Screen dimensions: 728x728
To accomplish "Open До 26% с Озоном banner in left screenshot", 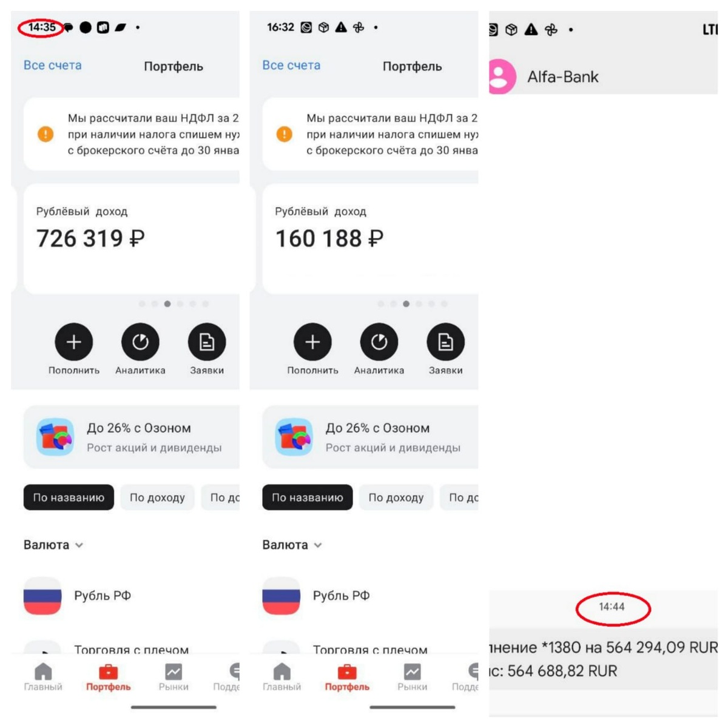I will click(x=132, y=437).
